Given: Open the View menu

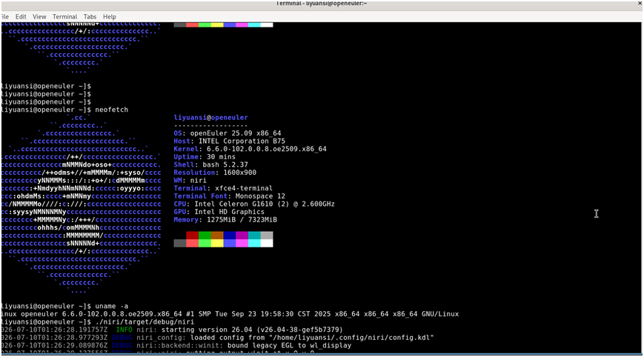Looking at the screenshot, I should [39, 17].
